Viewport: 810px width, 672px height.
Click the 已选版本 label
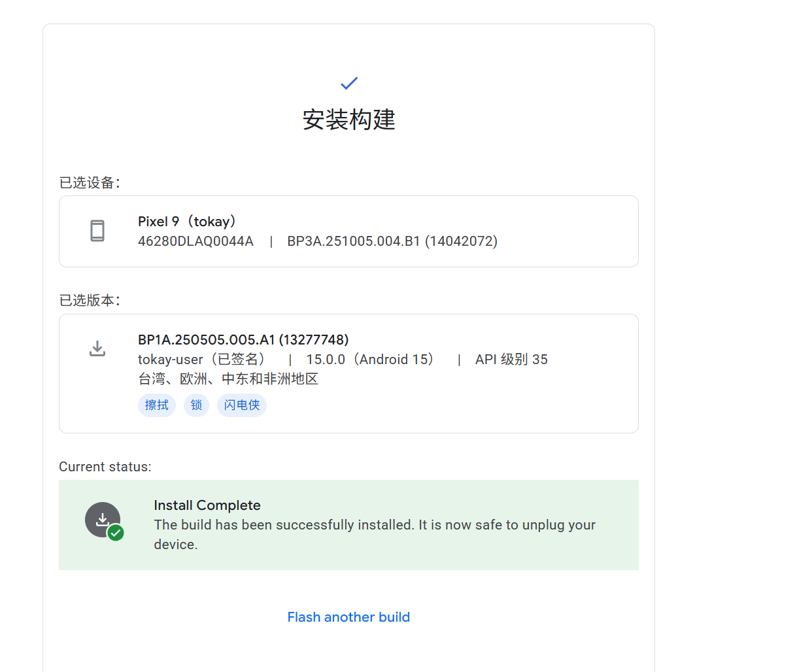click(90, 300)
